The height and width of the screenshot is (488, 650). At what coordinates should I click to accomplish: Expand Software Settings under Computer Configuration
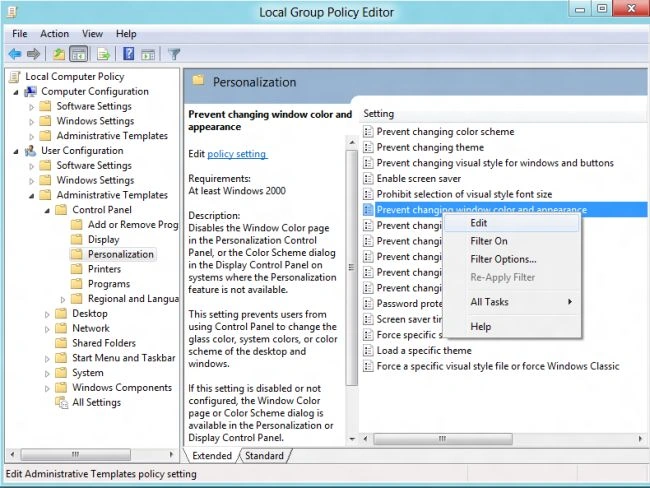(32, 107)
